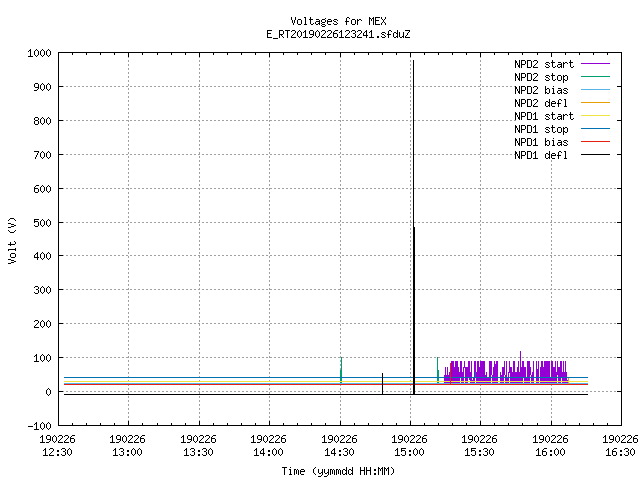Viewport: 640px width, 480px height.
Task: Click the Volt (V) y-axis label
Action: point(12,240)
